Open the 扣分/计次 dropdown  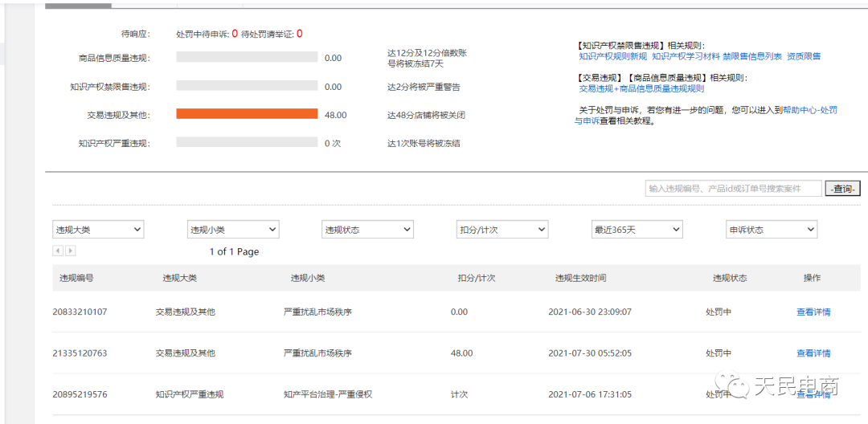(x=502, y=230)
